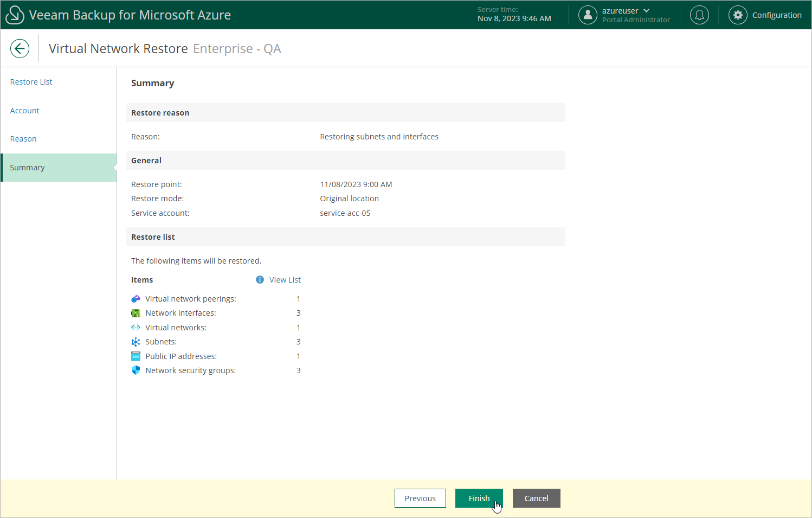The image size is (812, 518).
Task: Click the reason value Restoring subnets and interfaces
Action: pos(379,137)
